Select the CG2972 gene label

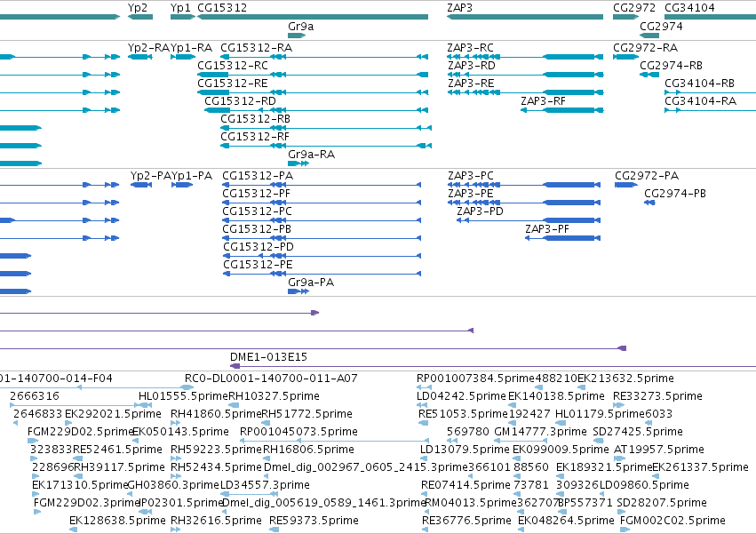pyautogui.click(x=634, y=8)
